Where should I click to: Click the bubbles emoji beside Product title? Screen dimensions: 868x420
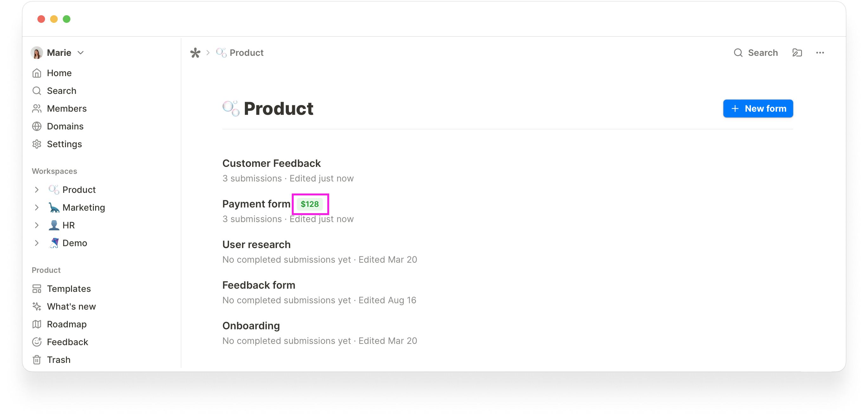click(231, 108)
